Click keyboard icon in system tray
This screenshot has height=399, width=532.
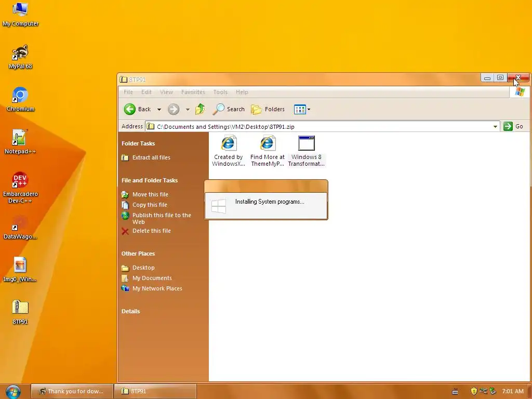tap(455, 392)
